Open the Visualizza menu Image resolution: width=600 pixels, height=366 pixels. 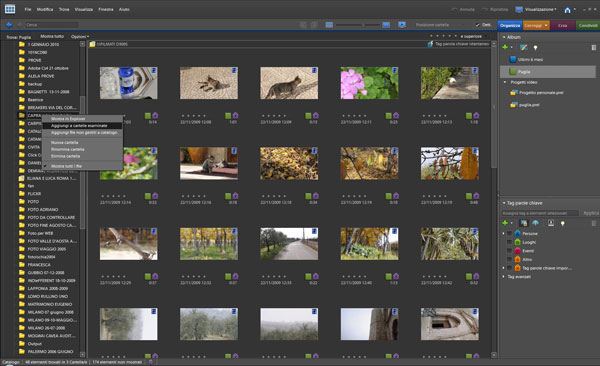(x=84, y=9)
